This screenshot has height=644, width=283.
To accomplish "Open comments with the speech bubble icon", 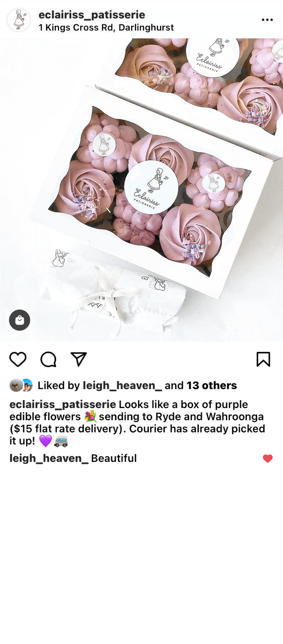I will pos(48,359).
